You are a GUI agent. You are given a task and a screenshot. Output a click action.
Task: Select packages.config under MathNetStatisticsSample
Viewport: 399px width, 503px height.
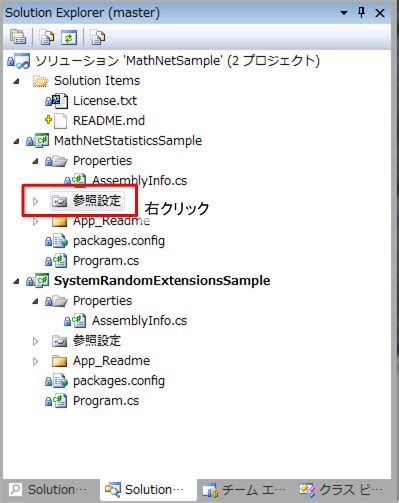[119, 241]
